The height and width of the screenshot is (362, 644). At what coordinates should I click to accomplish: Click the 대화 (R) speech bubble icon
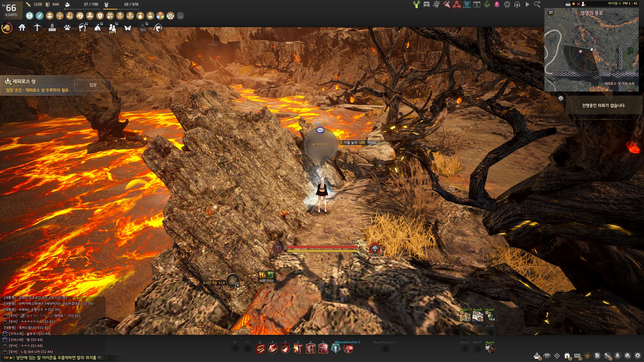[320, 130]
